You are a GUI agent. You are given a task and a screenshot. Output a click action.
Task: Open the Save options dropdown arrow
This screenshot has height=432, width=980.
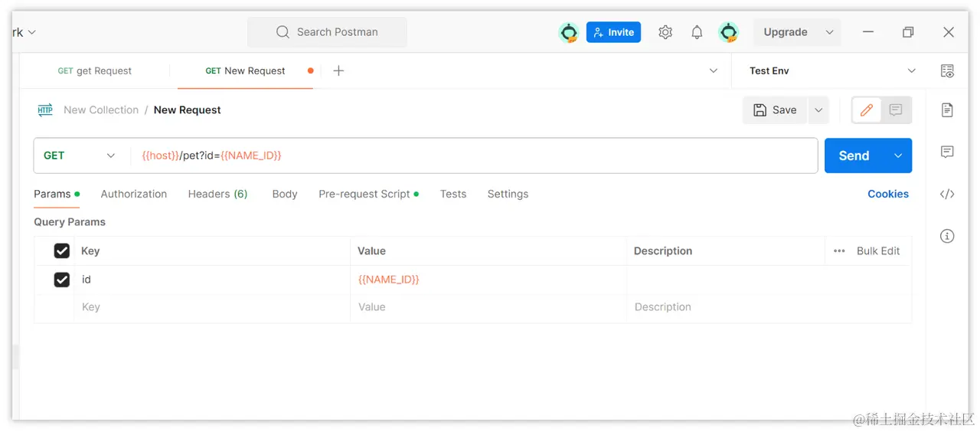pos(818,110)
